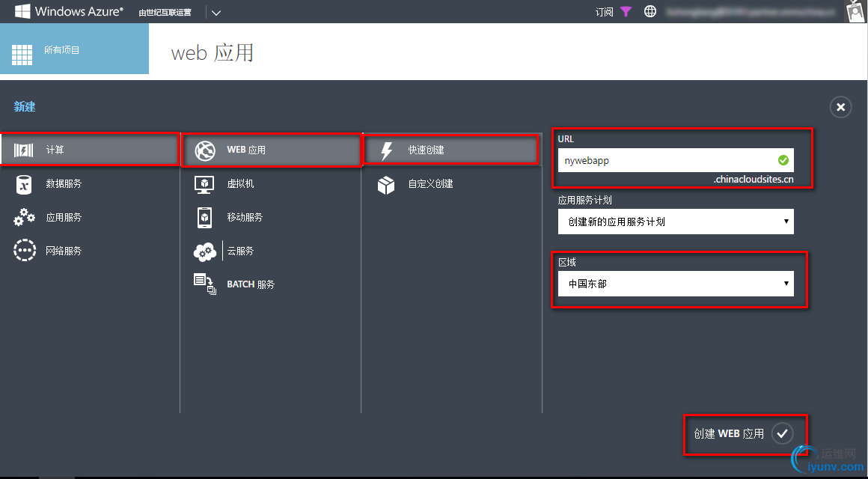Click the Windows Azure logo

69,12
